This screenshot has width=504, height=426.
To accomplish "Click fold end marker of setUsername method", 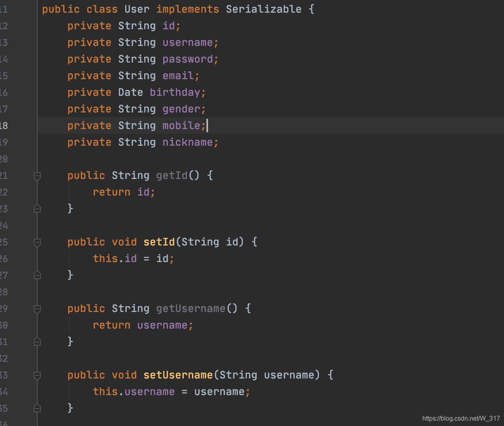I will [x=37, y=407].
